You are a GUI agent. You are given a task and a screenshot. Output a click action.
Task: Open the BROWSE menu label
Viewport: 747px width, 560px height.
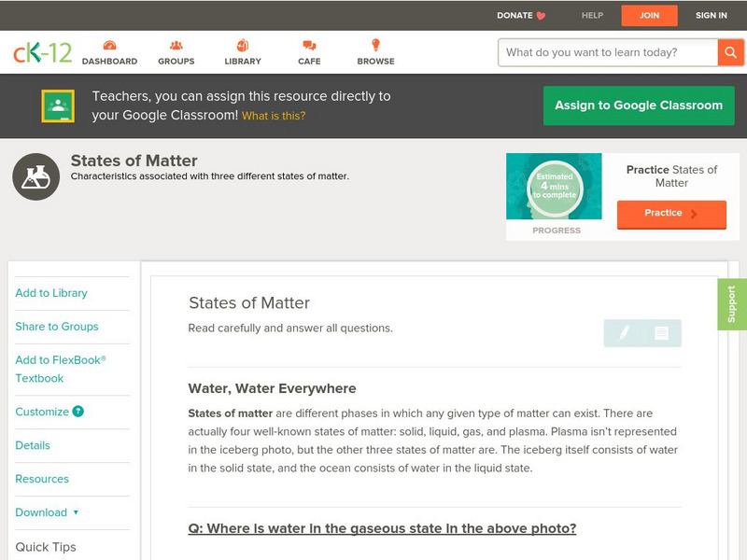[376, 62]
